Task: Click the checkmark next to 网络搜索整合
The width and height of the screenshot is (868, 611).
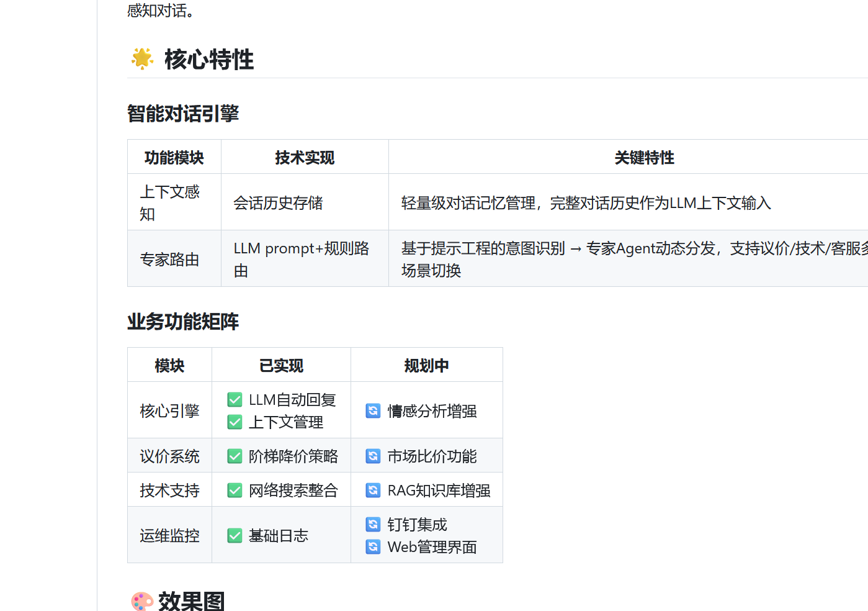Action: tap(235, 491)
